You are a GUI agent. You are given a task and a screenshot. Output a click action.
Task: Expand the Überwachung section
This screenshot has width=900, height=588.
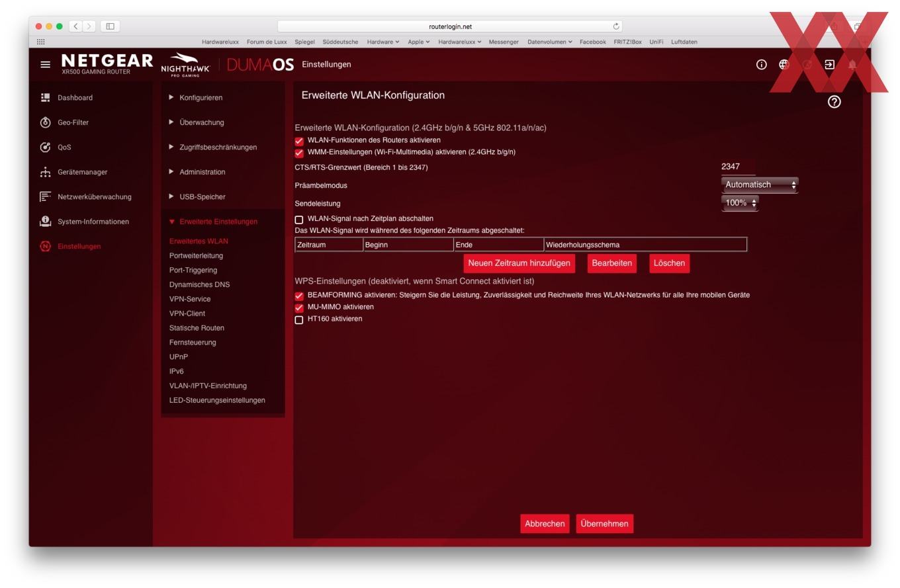197,122
